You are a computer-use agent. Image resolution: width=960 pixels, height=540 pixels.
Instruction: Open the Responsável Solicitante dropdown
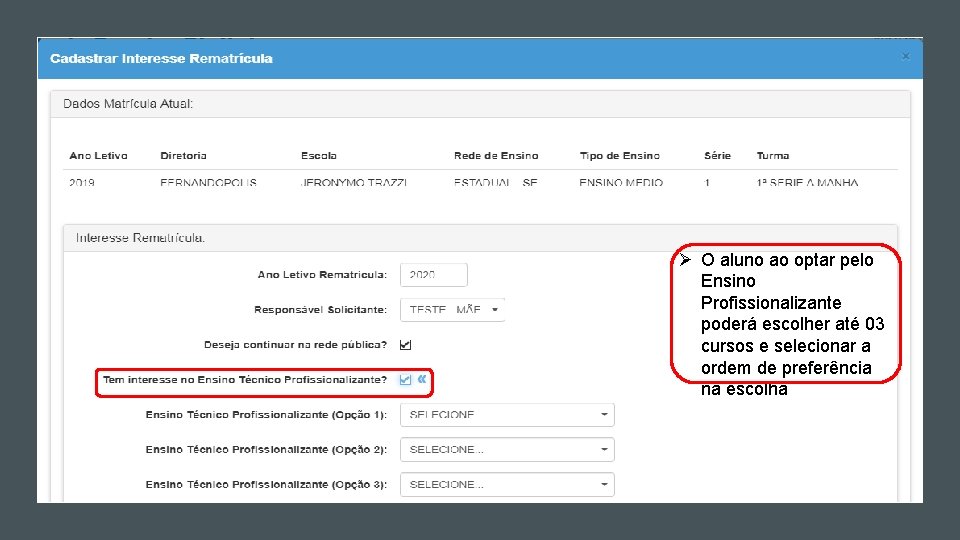click(x=452, y=310)
